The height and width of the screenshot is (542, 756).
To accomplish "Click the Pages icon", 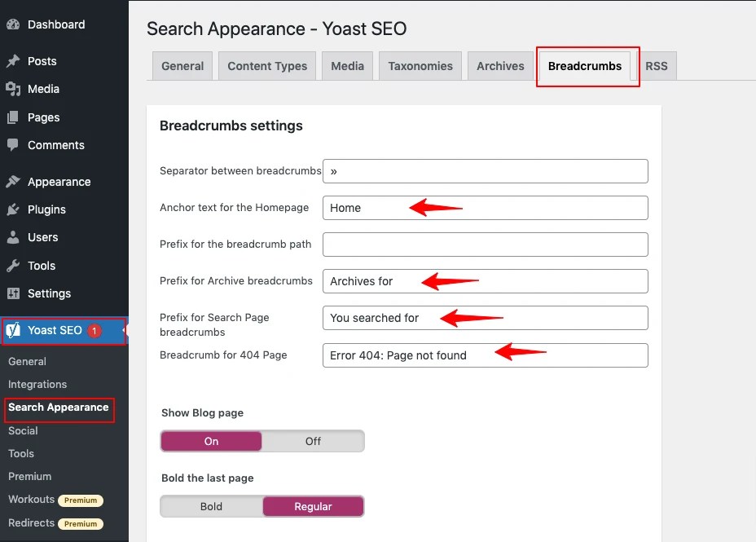I will tap(14, 117).
